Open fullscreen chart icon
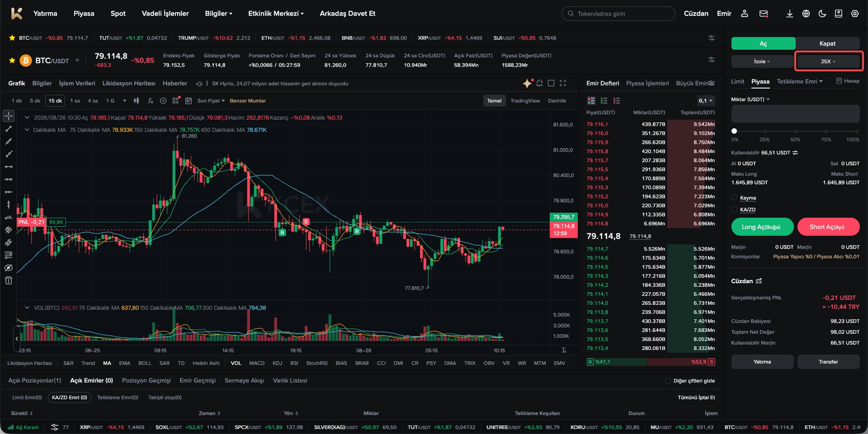 coord(563,83)
